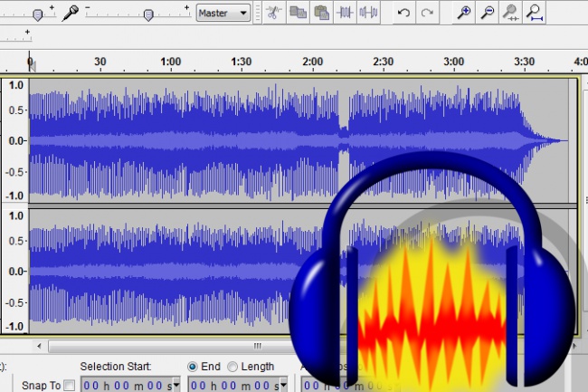Click the 2:00 mark on the timeline
The width and height of the screenshot is (588, 392).
pyautogui.click(x=312, y=62)
